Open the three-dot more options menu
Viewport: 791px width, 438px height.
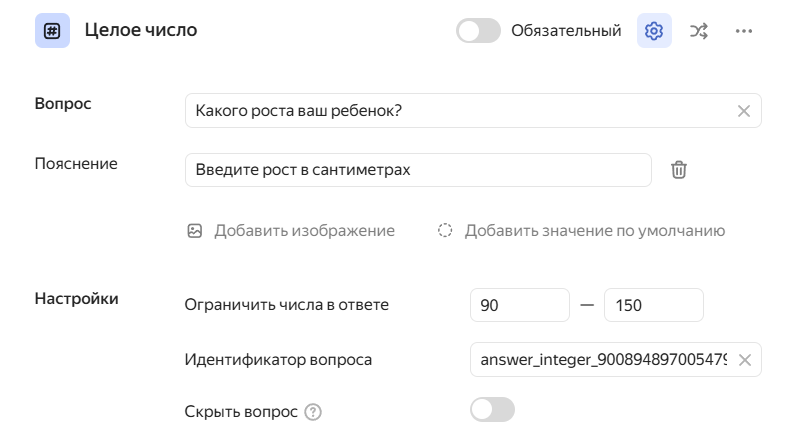coord(743,31)
